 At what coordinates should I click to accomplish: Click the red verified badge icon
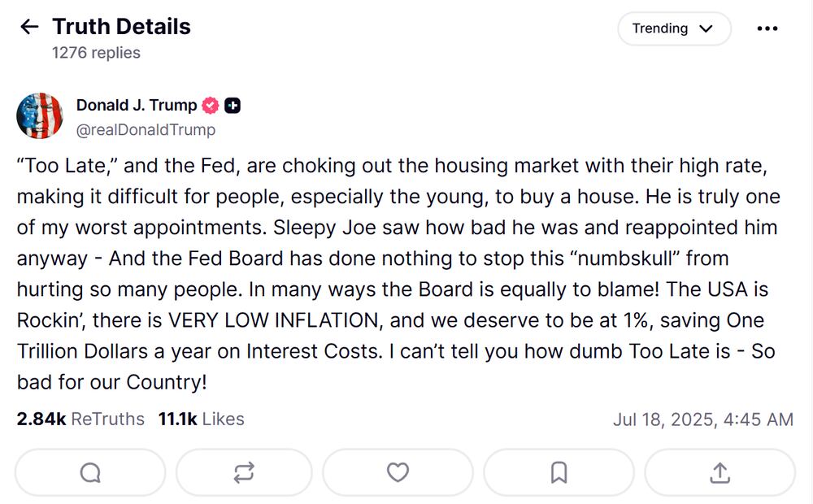[211, 105]
